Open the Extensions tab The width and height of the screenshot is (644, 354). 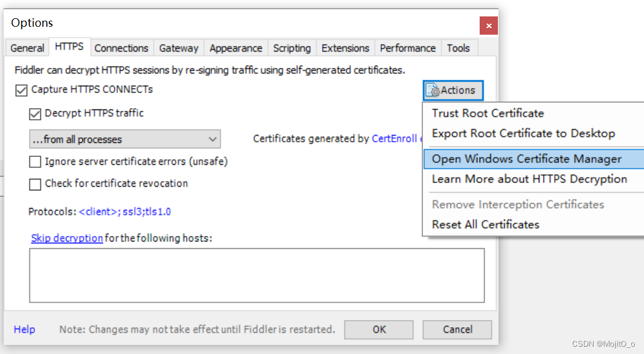[x=345, y=48]
